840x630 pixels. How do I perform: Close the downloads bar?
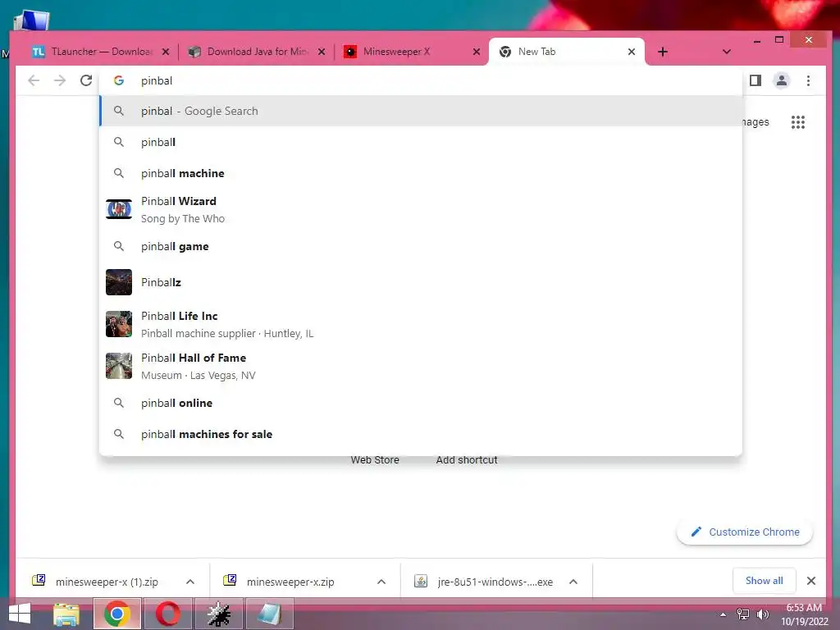pyautogui.click(x=811, y=581)
